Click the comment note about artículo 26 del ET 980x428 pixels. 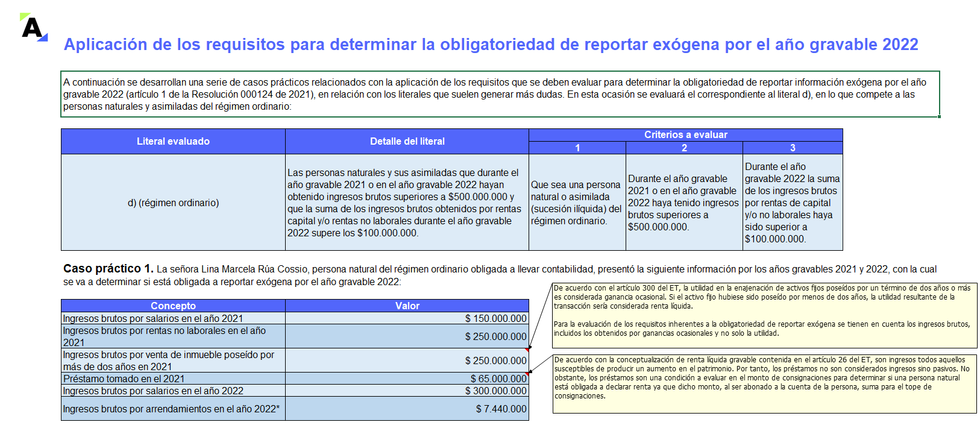(x=764, y=384)
